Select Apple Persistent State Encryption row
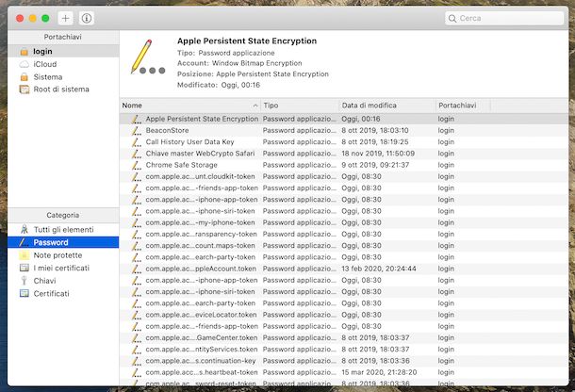 click(x=344, y=119)
